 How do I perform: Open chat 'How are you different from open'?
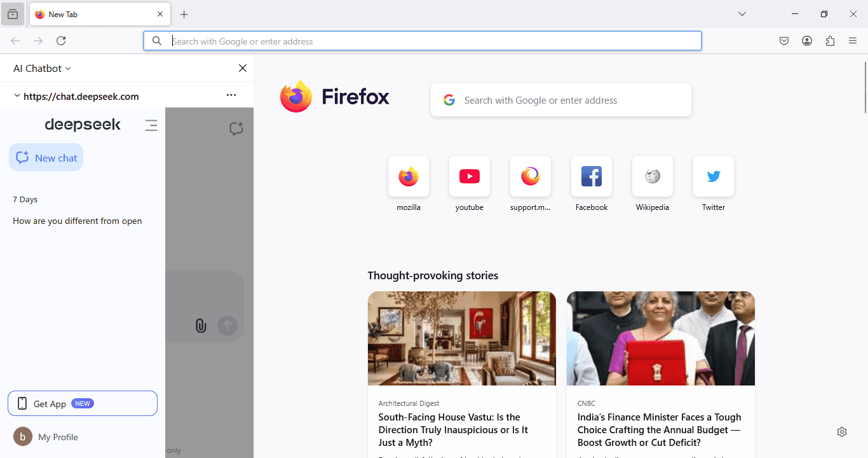78,221
